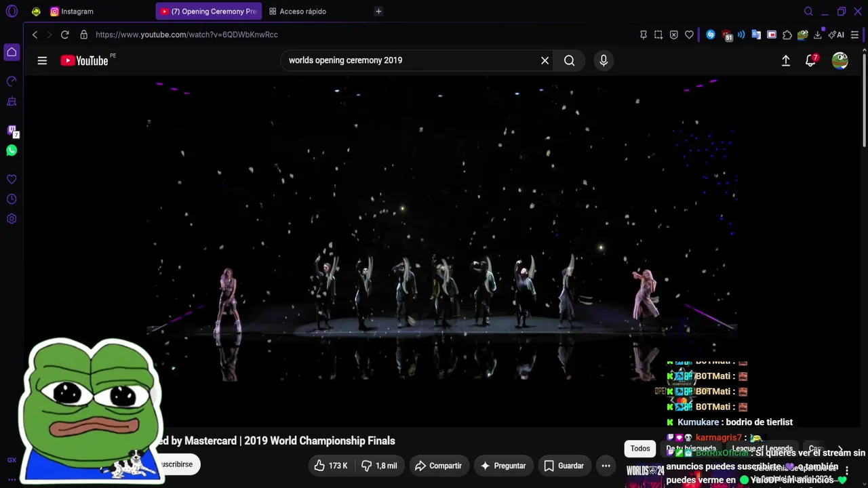Click the Preguntar button
The width and height of the screenshot is (868, 488).
pos(503,466)
